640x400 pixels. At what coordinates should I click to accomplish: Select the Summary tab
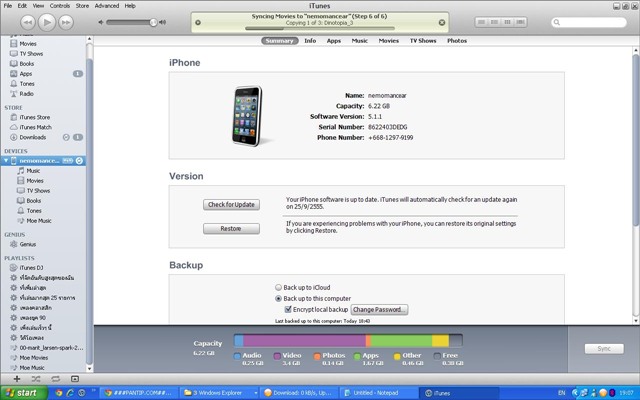280,41
